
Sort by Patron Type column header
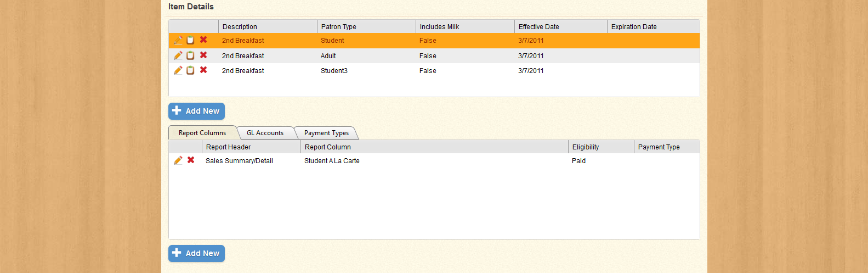coord(339,26)
